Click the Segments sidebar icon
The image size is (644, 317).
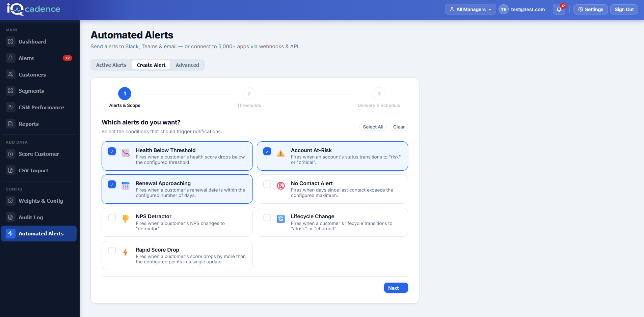10,91
